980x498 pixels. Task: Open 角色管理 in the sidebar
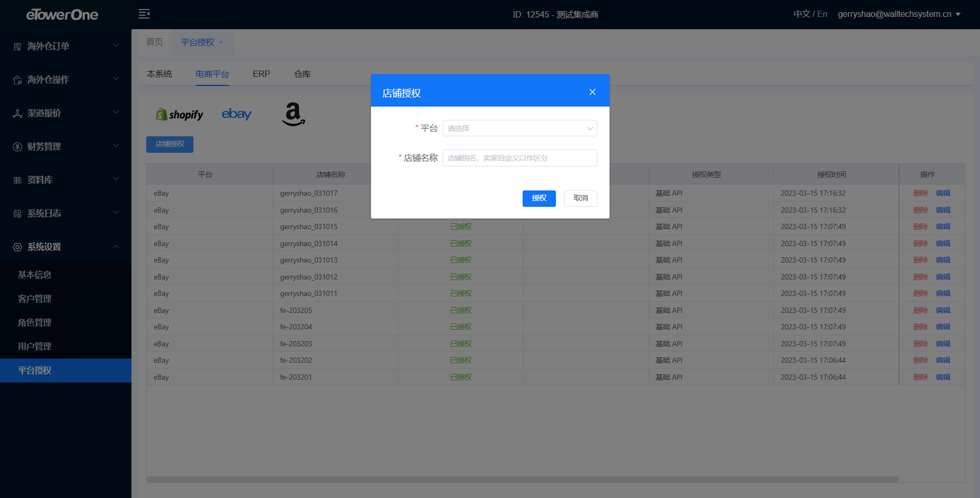coord(35,322)
